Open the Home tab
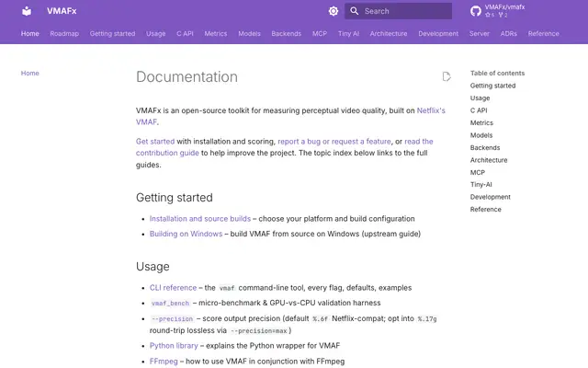The width and height of the screenshot is (588, 368). [30, 33]
